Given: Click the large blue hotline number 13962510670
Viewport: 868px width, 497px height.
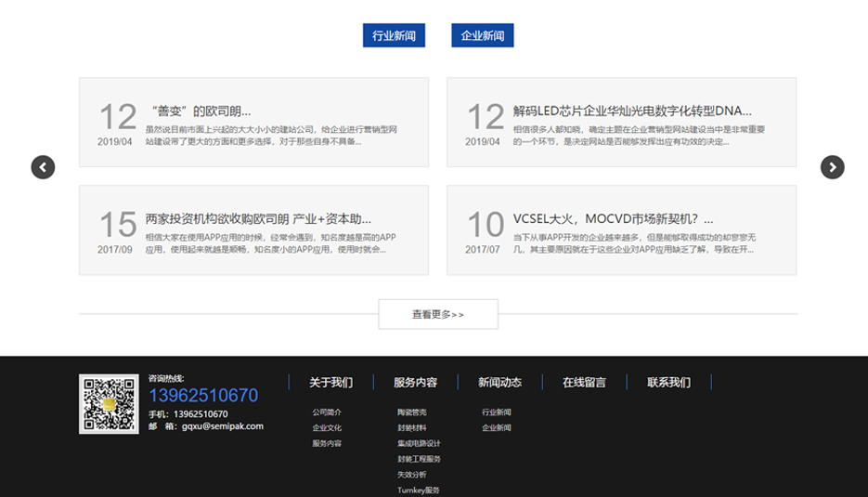Looking at the screenshot, I should (x=203, y=396).
